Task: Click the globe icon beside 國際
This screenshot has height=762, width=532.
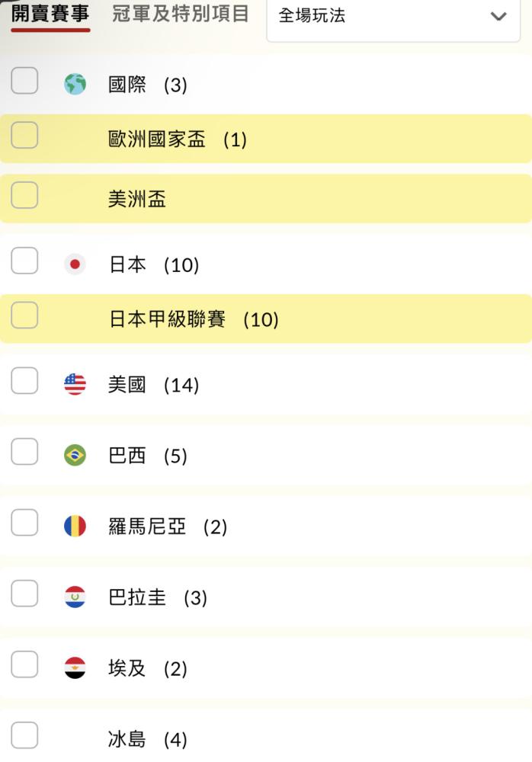Action: coord(75,84)
